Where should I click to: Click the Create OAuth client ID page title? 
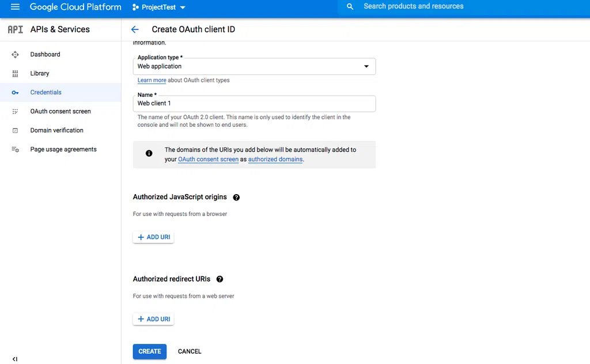[x=194, y=29]
